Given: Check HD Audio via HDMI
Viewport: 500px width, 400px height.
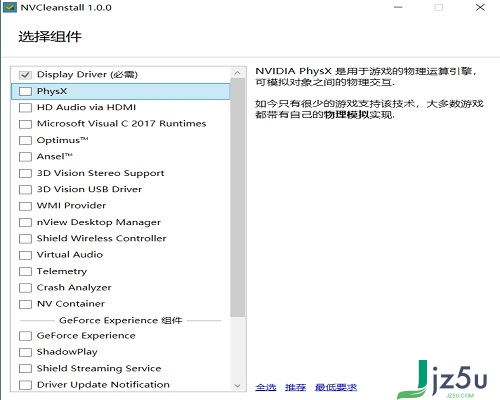Looking at the screenshot, I should click(x=25, y=108).
